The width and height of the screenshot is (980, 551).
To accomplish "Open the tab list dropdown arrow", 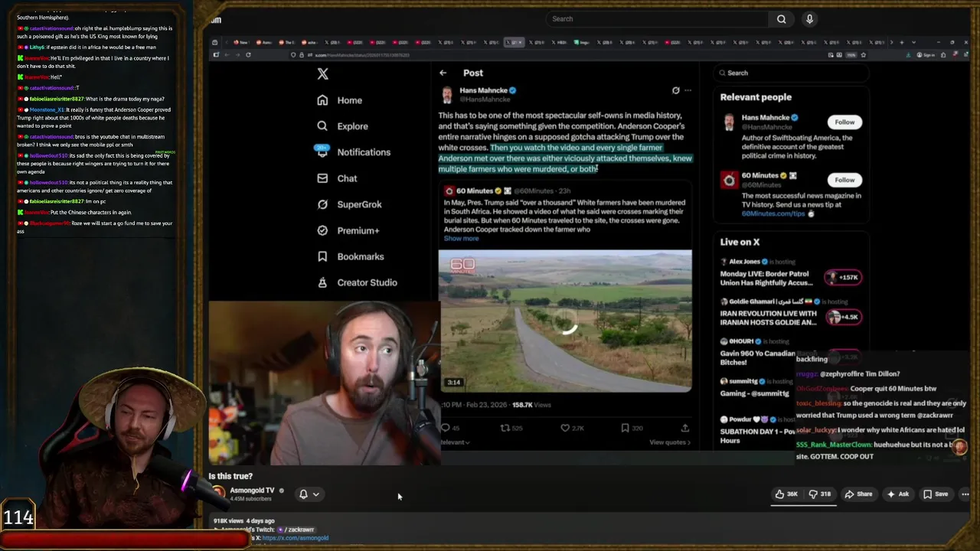I will (x=914, y=42).
